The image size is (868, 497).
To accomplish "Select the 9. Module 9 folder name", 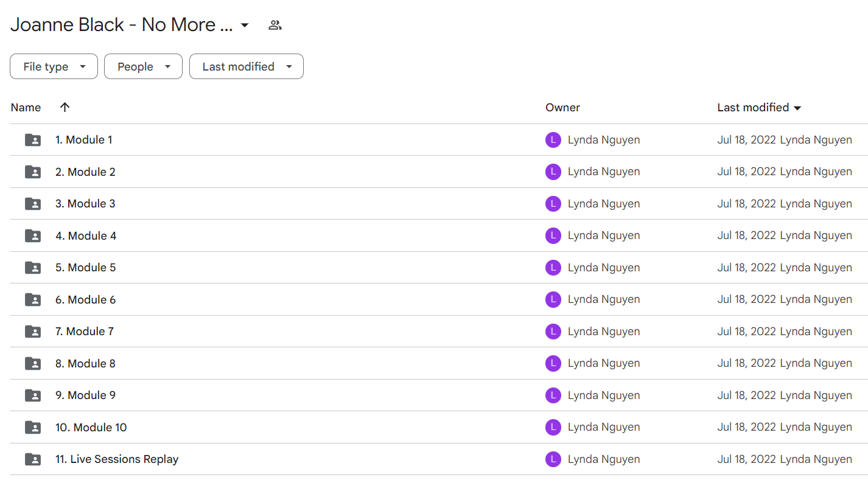I will click(x=85, y=395).
